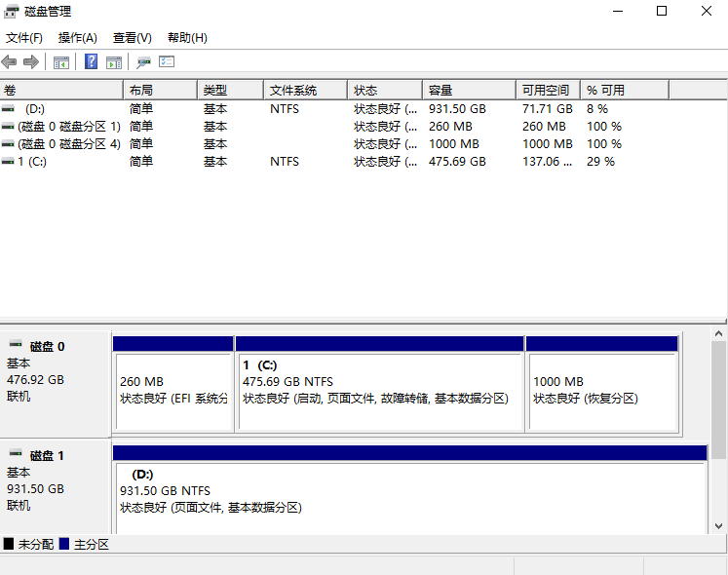The width and height of the screenshot is (728, 575).
Task: Toggle the show/hide console tree icon
Action: tap(61, 62)
